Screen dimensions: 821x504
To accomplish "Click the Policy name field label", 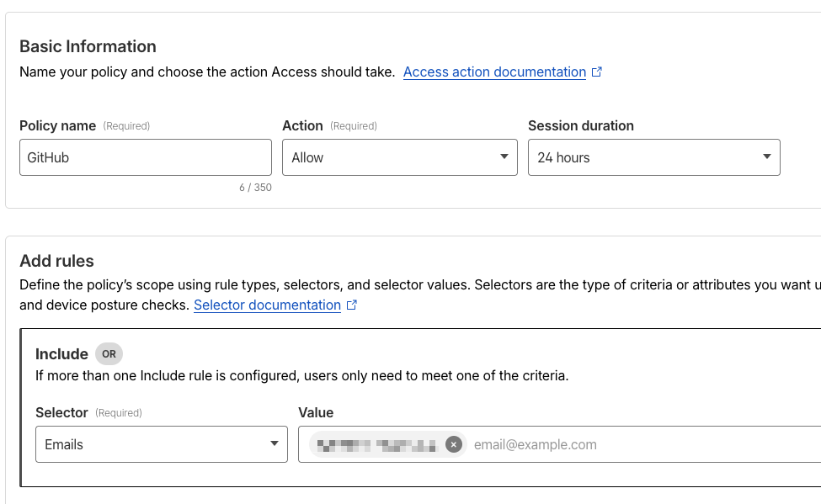I will click(57, 125).
